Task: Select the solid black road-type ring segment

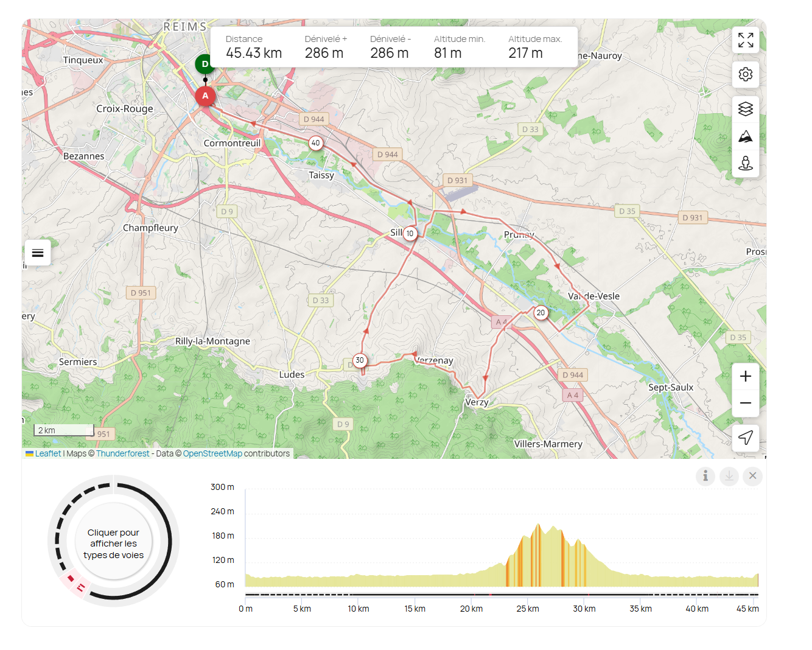Action: [x=167, y=541]
